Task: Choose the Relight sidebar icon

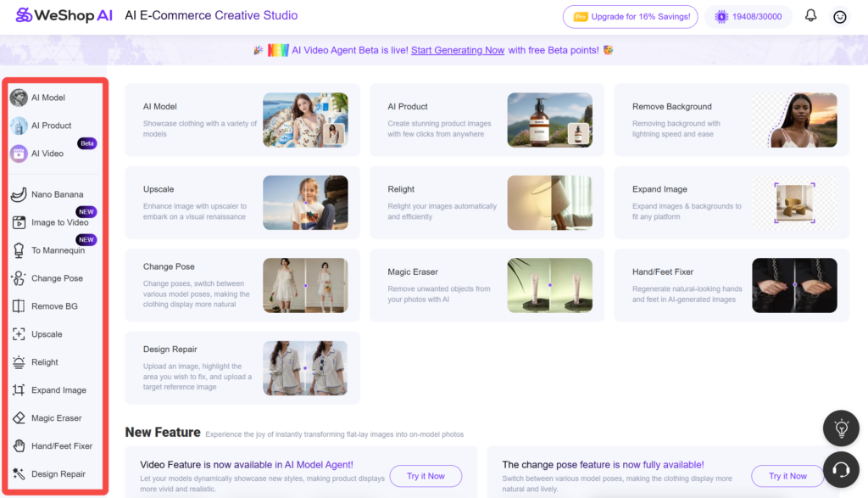Action: coord(19,362)
